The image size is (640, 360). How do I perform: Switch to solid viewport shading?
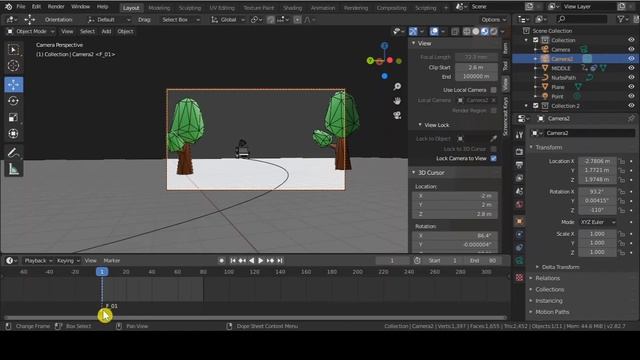click(476, 31)
